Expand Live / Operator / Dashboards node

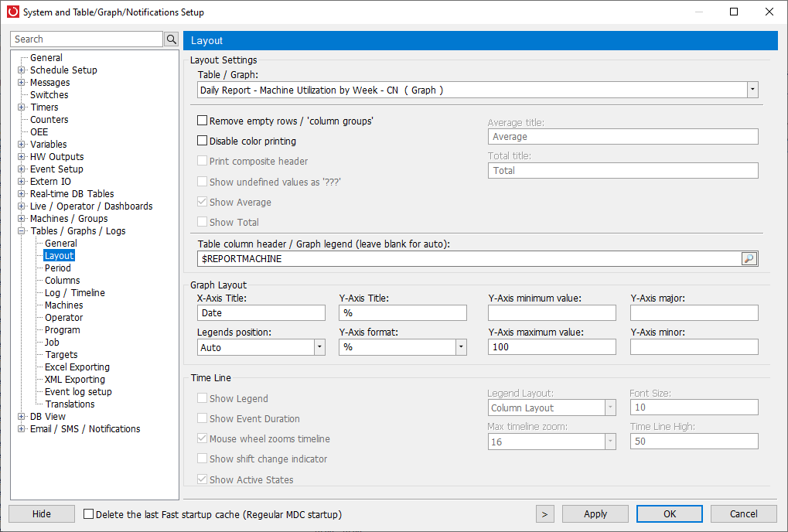click(x=21, y=206)
